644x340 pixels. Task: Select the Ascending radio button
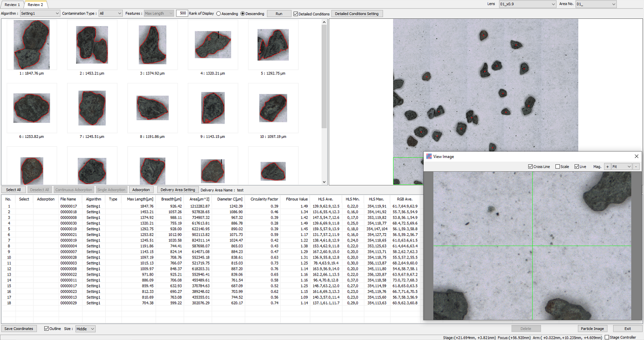[219, 14]
